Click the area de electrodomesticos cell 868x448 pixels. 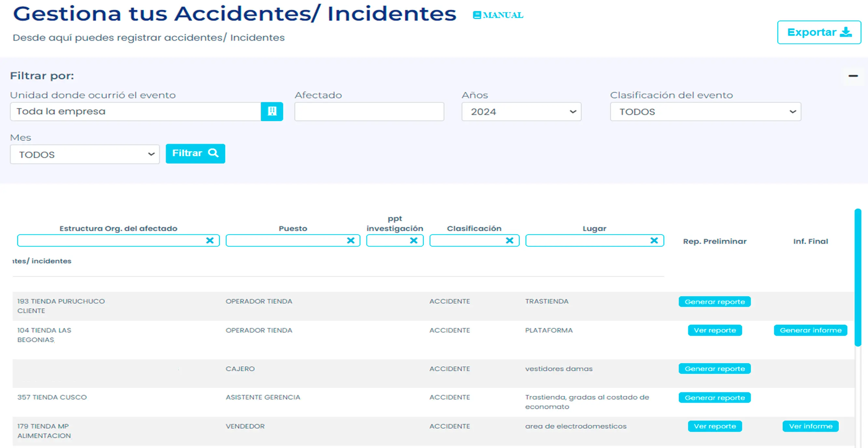[x=575, y=426]
